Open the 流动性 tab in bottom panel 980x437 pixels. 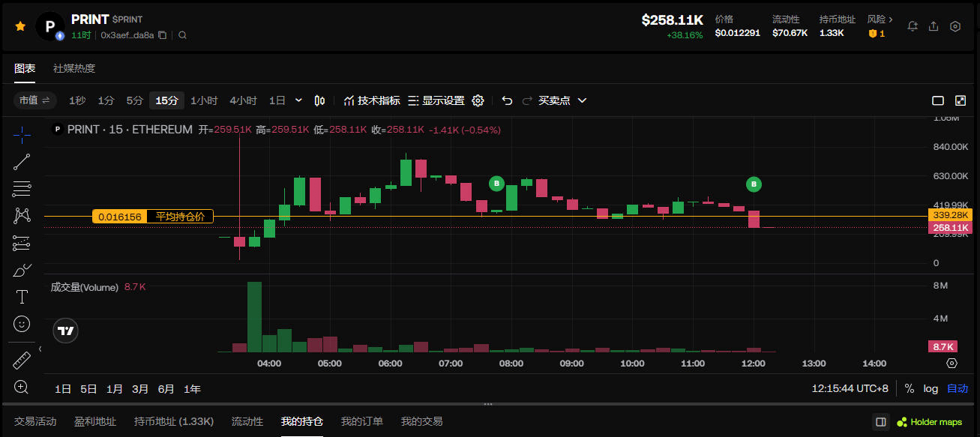247,421
